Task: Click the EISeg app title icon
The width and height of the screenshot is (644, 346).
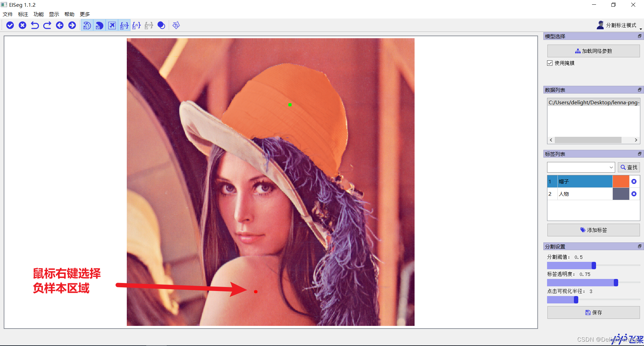Action: [4, 5]
